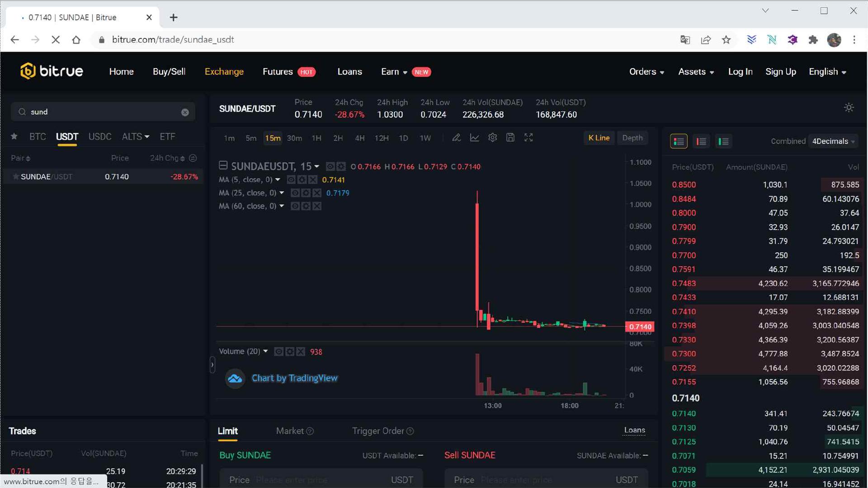Open the 4Decimals precision dropdown
Viewport: 868px width, 488px height.
pyautogui.click(x=833, y=141)
